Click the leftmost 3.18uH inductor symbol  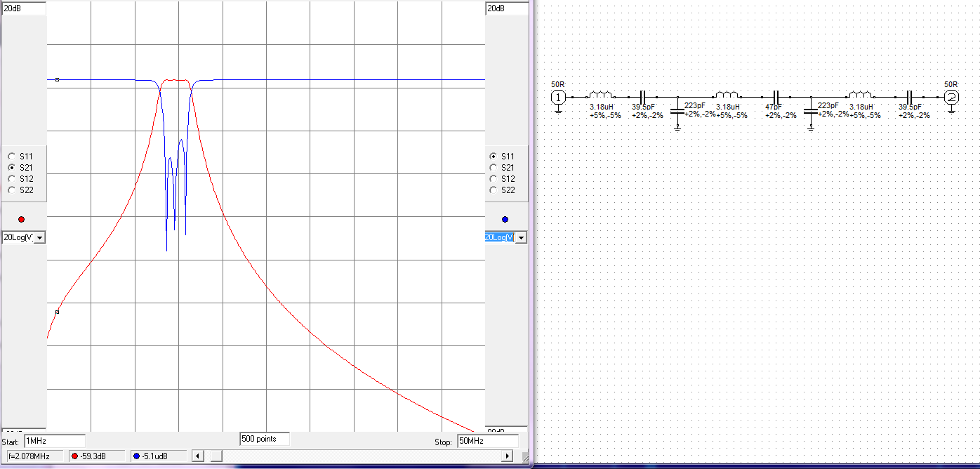(600, 96)
